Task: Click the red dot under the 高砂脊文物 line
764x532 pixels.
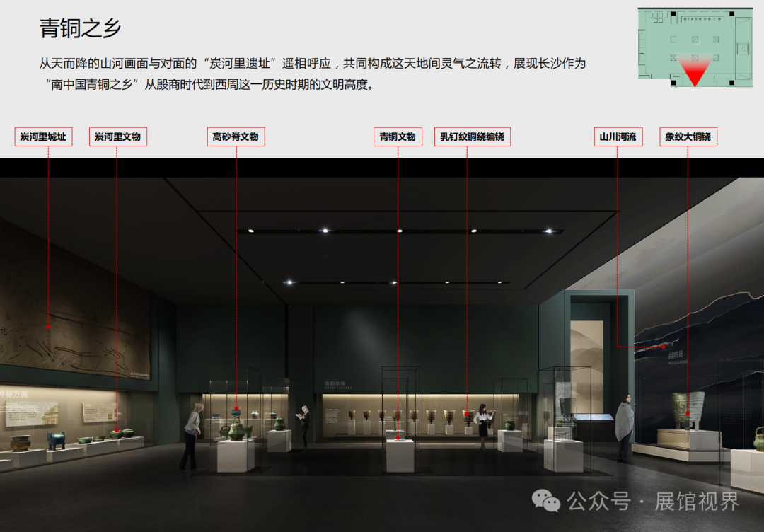Action: coord(236,408)
